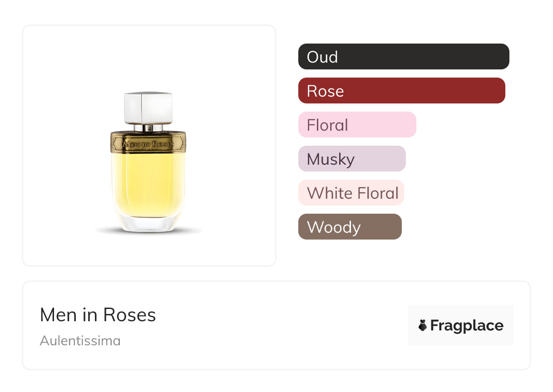Open the Aulentissima brand link

pos(80,340)
